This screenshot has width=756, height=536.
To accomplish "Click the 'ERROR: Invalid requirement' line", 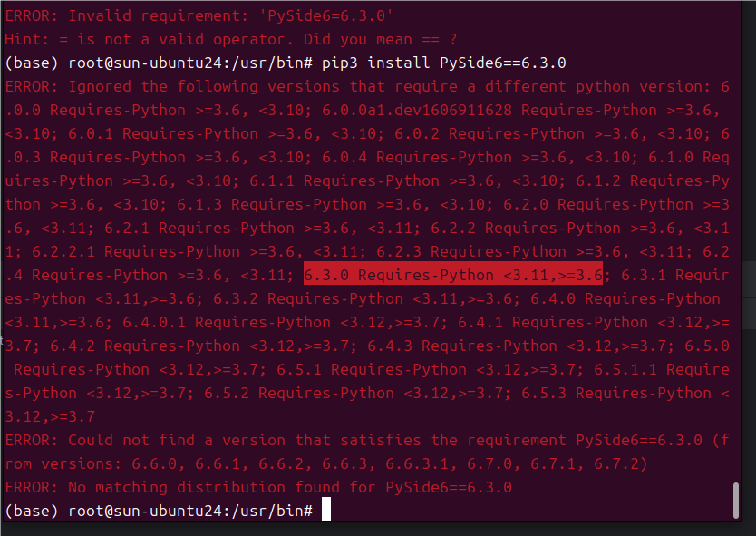I will pos(199,16).
